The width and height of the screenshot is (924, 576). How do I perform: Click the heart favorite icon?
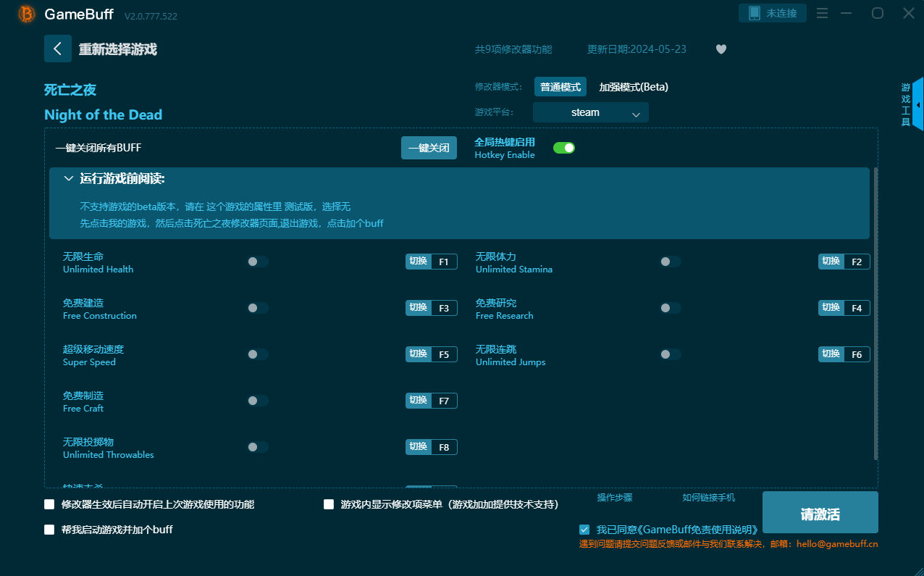coord(721,49)
